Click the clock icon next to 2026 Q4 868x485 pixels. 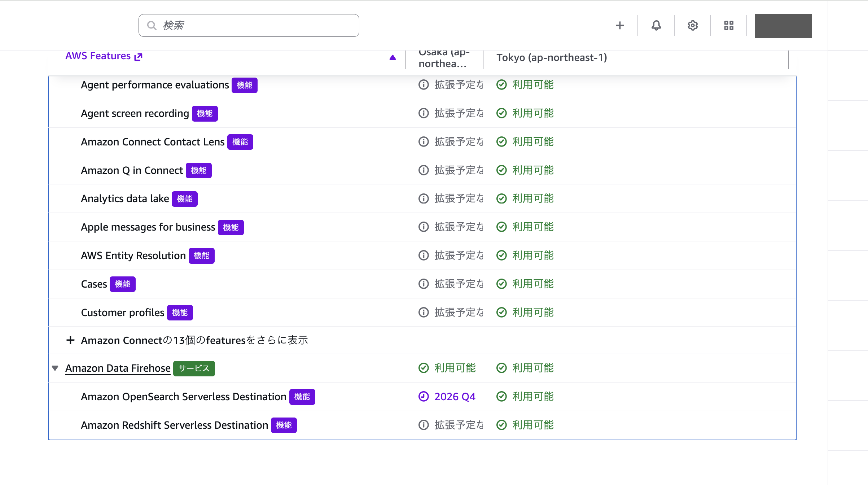424,397
